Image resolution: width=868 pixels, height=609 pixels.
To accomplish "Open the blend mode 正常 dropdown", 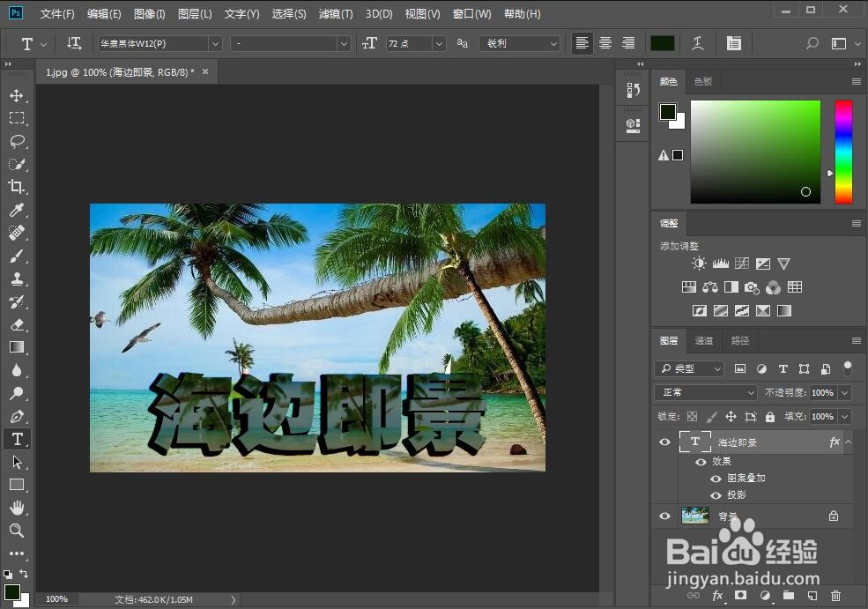I will (x=706, y=392).
